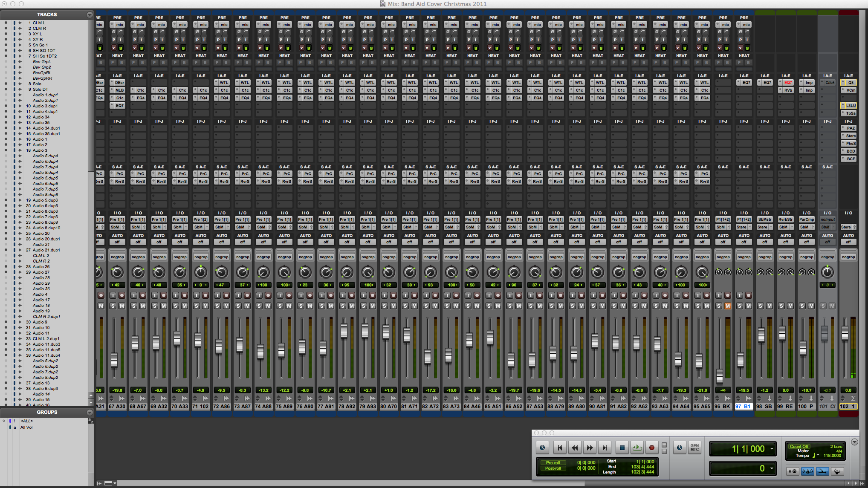Open the GROUPS list dropdown menu
The width and height of the screenshot is (868, 488).
(90, 412)
